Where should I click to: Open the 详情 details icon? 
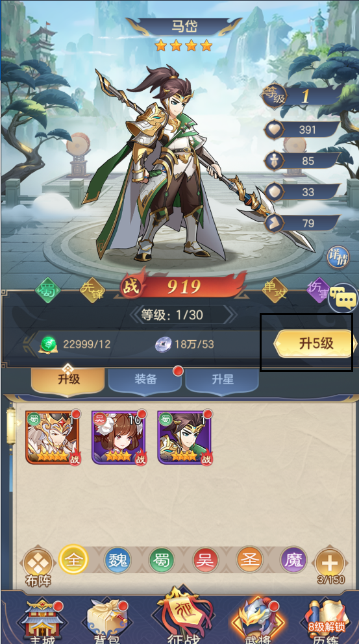(338, 257)
